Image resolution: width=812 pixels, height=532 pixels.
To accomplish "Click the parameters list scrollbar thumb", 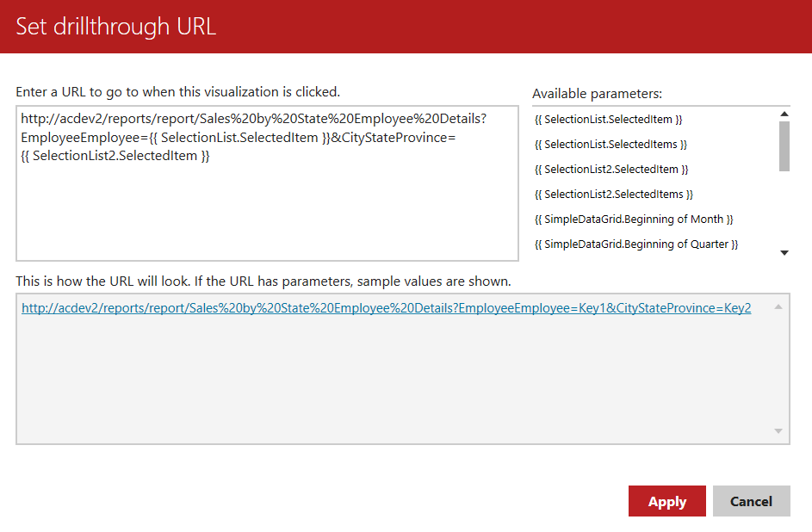I will point(784,146).
